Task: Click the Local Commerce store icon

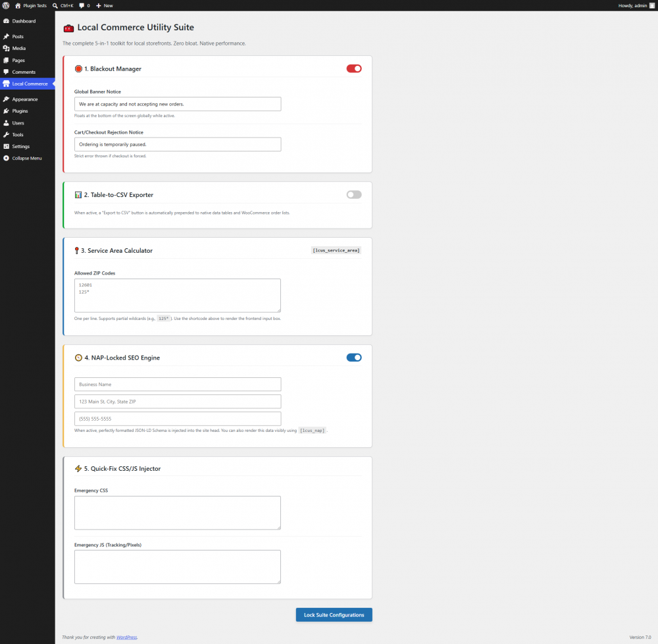Action: (7, 84)
